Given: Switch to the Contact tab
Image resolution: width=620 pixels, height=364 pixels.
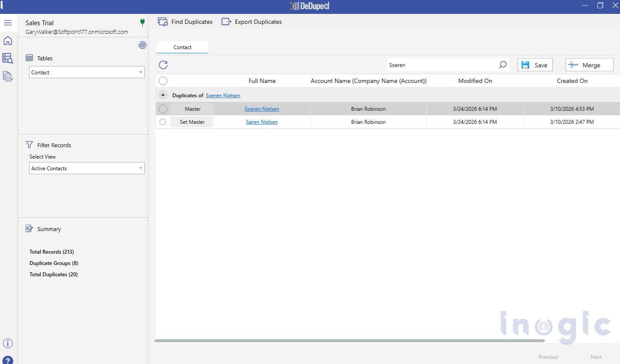Looking at the screenshot, I should 182,47.
